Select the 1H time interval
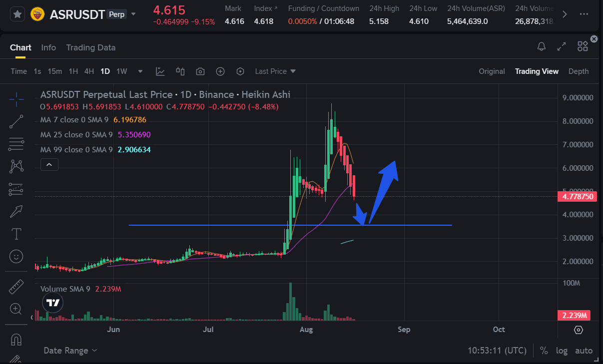 (x=73, y=71)
